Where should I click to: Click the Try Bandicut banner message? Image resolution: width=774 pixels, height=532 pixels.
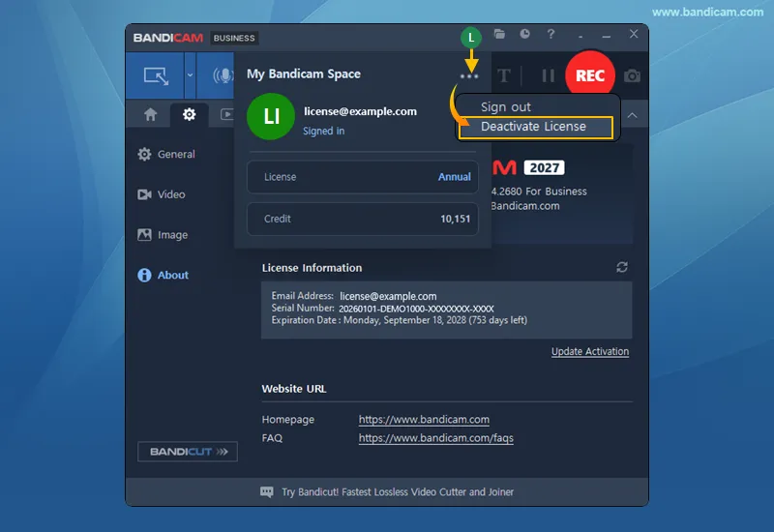tap(398, 492)
